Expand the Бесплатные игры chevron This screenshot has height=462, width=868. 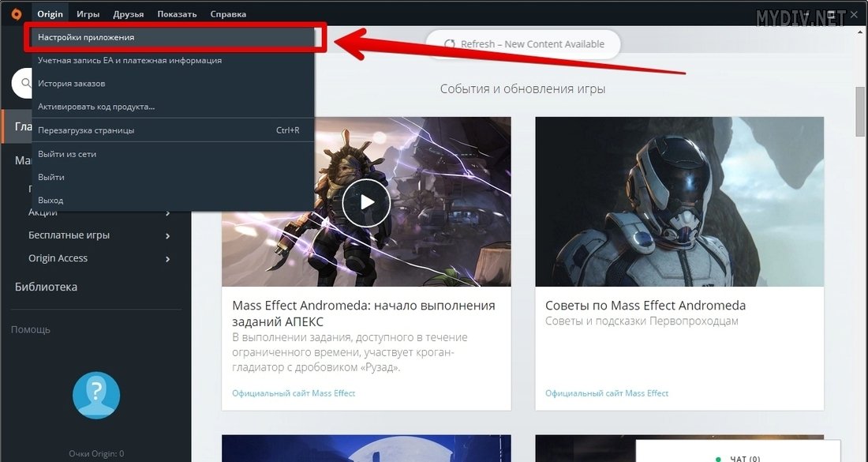point(168,236)
